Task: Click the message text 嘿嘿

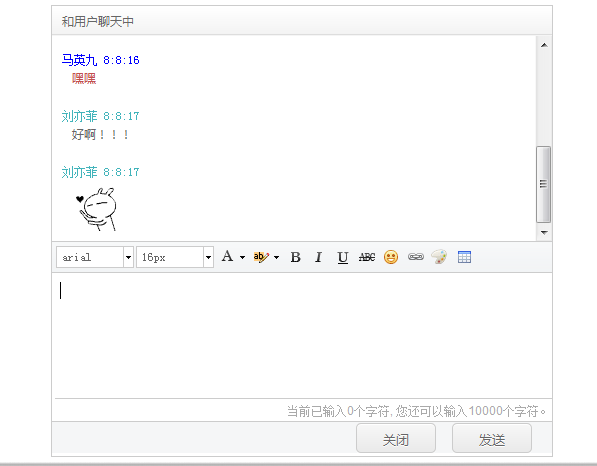Action: point(84,78)
